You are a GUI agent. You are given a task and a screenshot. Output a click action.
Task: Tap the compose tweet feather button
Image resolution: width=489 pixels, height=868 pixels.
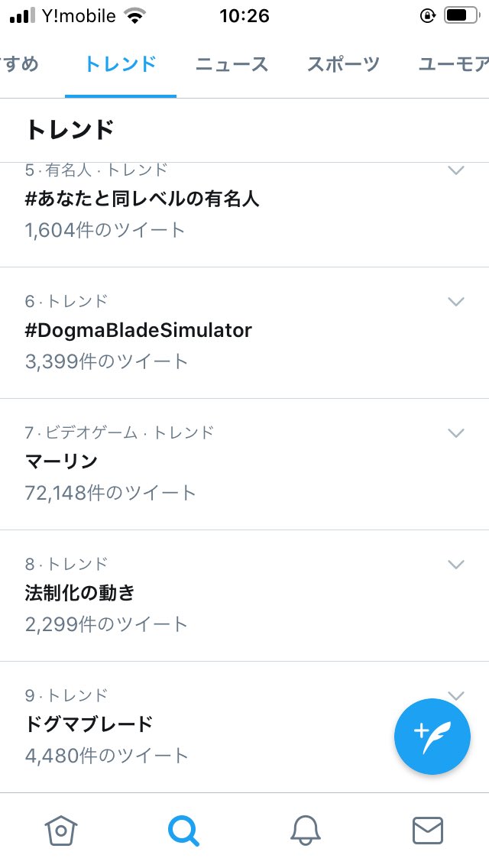pyautogui.click(x=432, y=737)
